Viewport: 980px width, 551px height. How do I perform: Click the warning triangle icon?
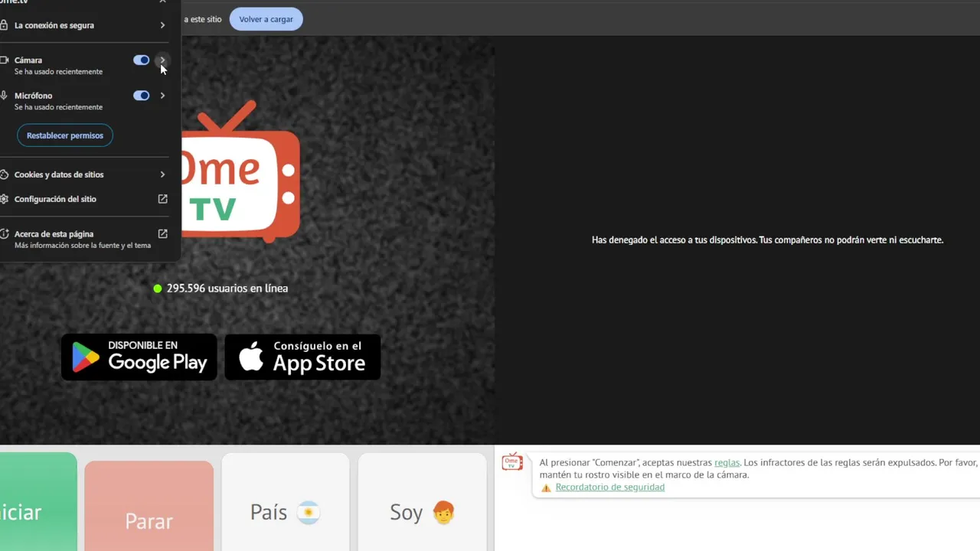(546, 487)
